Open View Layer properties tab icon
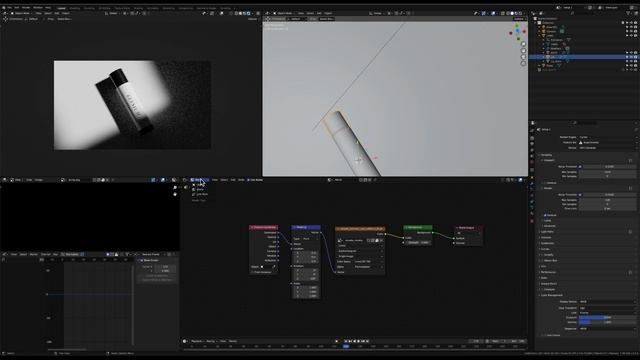This screenshot has height=360, width=640. point(532,150)
